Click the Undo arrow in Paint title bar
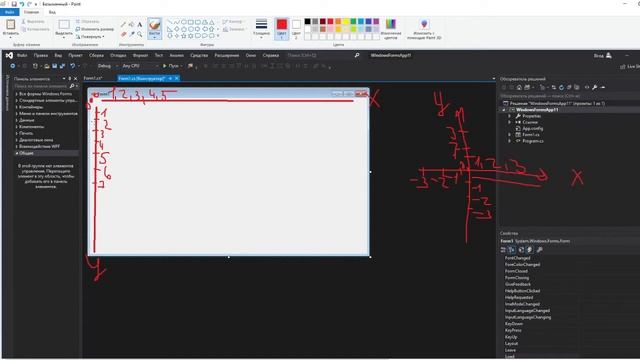 point(22,4)
